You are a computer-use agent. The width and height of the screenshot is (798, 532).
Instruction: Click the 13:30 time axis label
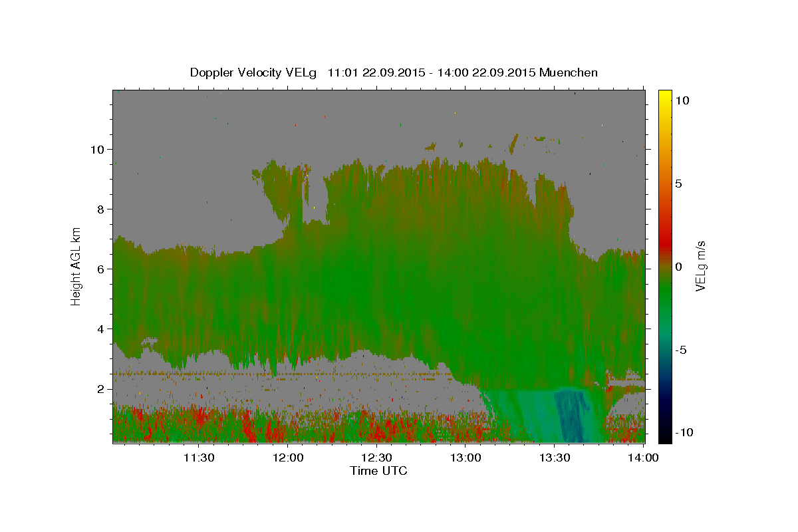click(x=555, y=458)
